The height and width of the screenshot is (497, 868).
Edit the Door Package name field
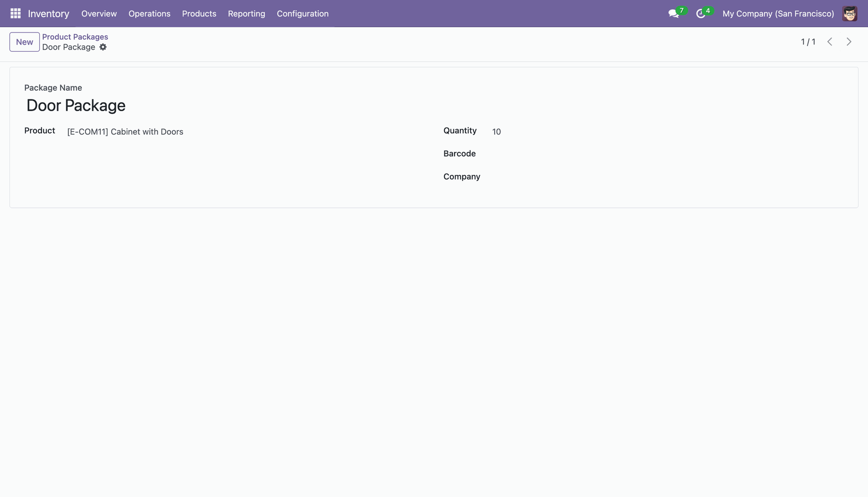coord(76,105)
